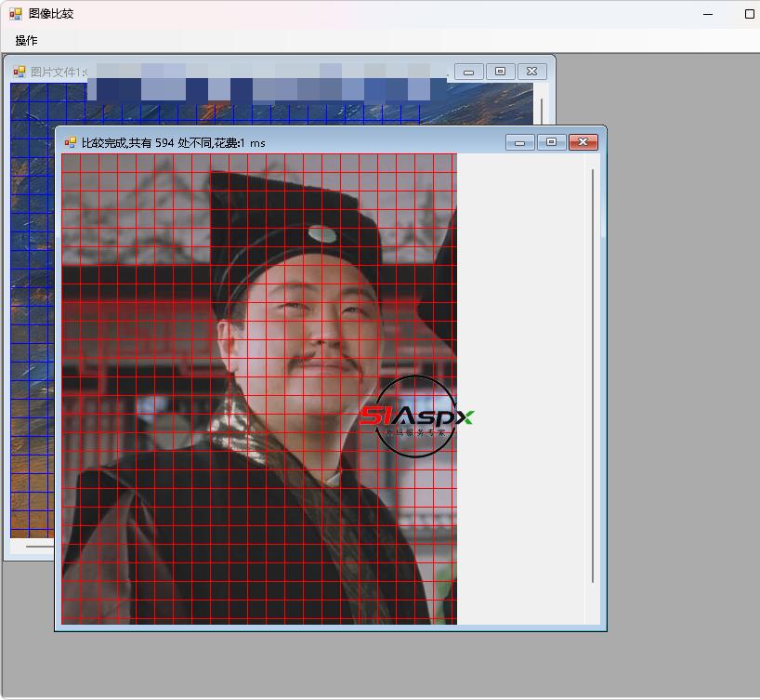Viewport: 760px width, 700px height.
Task: Maximize the comparison result window
Action: tap(551, 142)
